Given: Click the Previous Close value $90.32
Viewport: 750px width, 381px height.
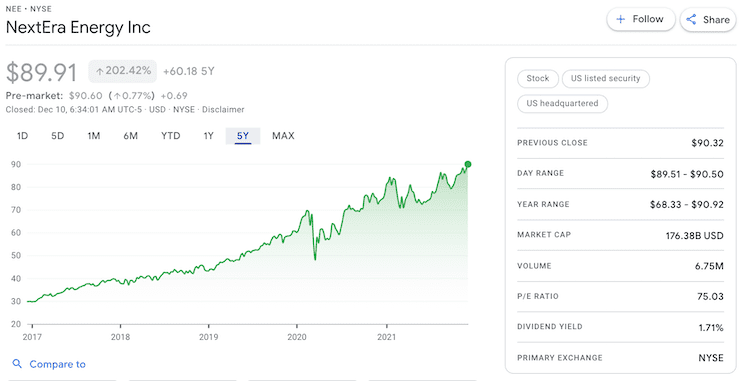Looking at the screenshot, I should click(707, 143).
